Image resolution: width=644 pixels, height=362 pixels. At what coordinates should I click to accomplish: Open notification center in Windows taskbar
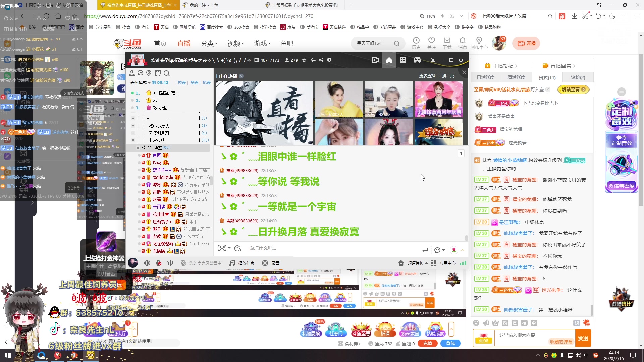633,355
